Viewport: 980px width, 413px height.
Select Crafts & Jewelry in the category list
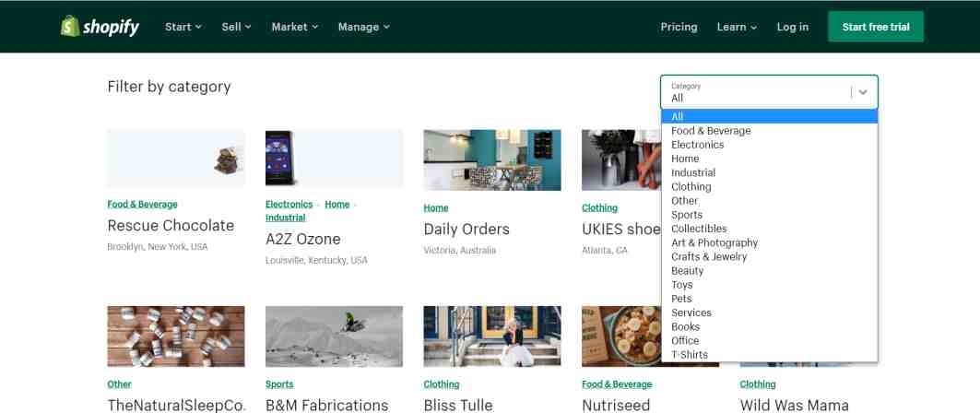[770, 257]
